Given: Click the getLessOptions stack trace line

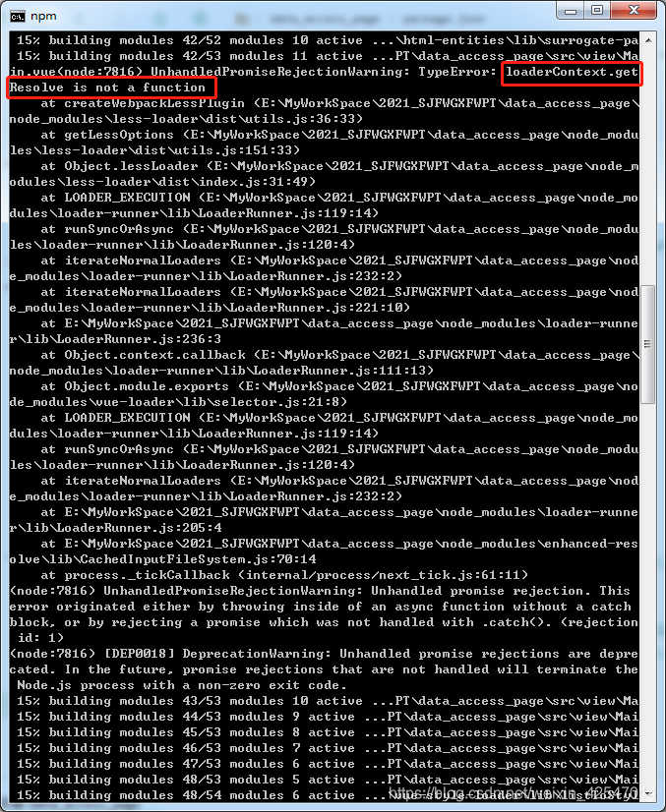Looking at the screenshot, I should (x=324, y=143).
